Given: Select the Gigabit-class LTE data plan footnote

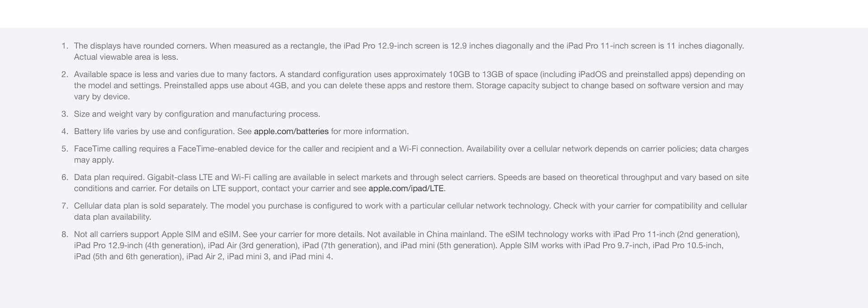Looking at the screenshot, I should pyautogui.click(x=411, y=183).
